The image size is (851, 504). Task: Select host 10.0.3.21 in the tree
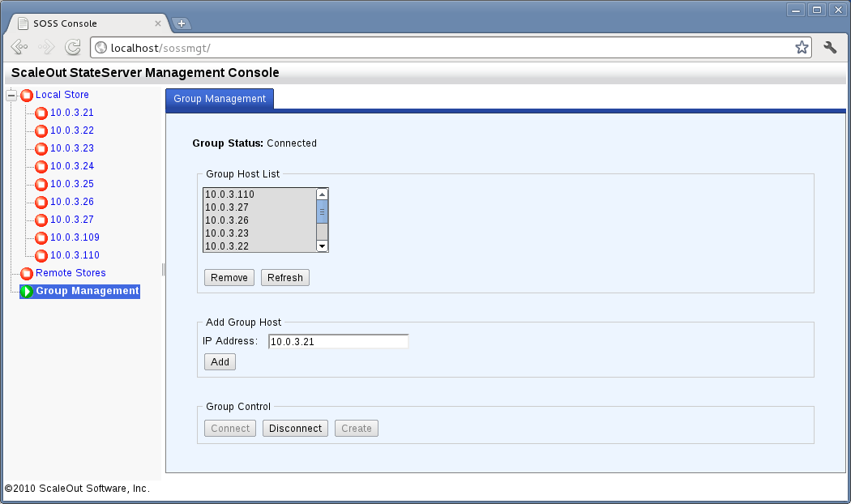pyautogui.click(x=71, y=113)
